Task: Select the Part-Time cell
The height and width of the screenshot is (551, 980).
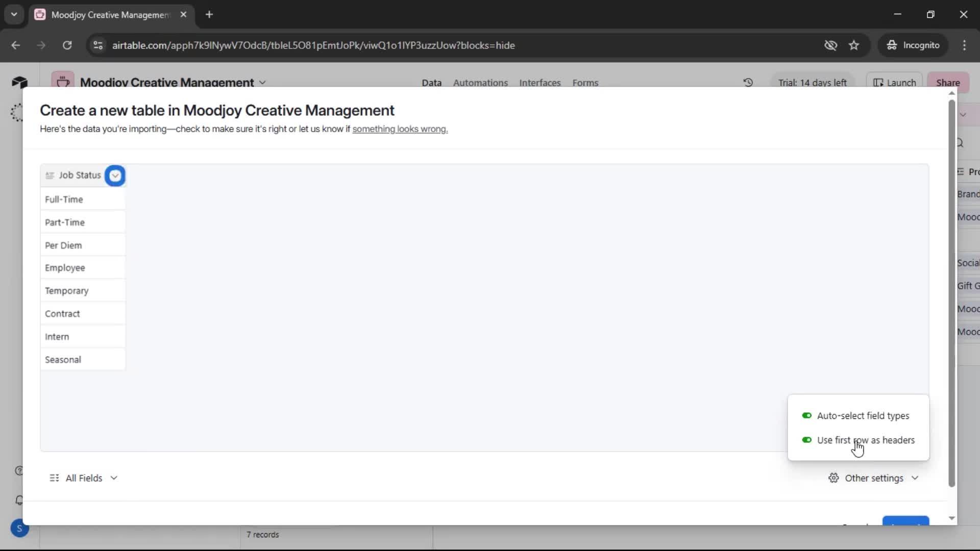Action: click(x=83, y=222)
